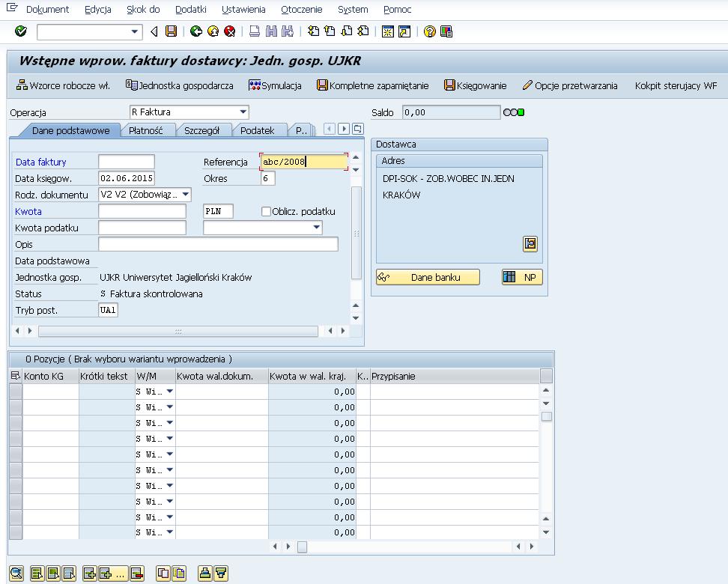Click the Symulacja button
The image size is (728, 584).
pyautogui.click(x=276, y=85)
